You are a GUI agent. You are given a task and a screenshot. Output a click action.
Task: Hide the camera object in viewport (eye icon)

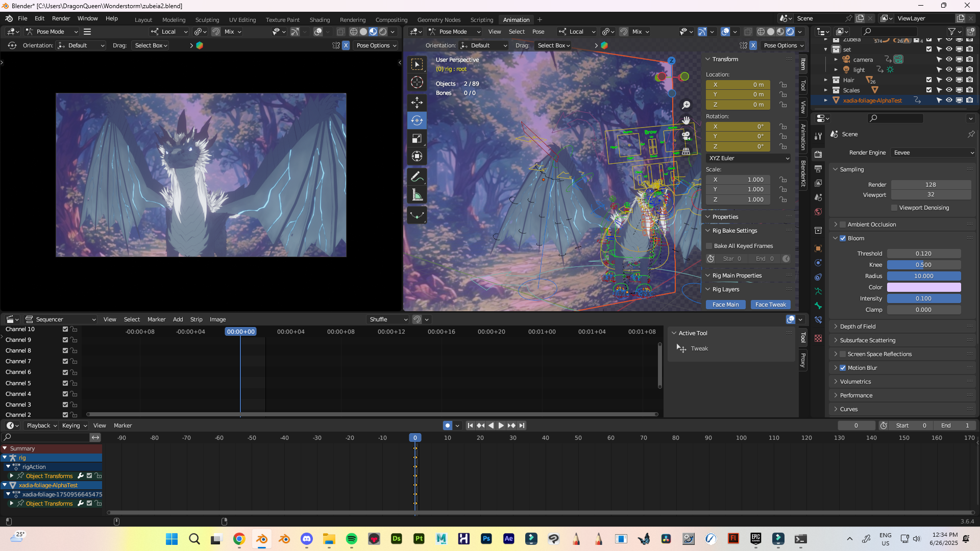(x=949, y=60)
